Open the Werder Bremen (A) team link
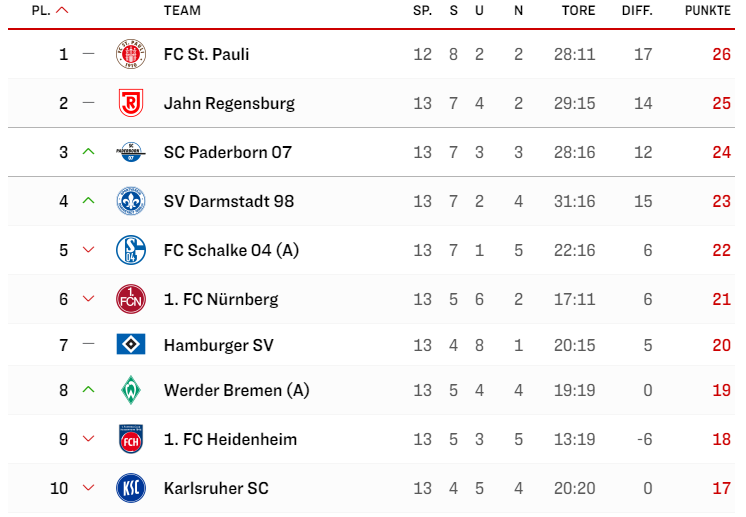 (x=236, y=390)
